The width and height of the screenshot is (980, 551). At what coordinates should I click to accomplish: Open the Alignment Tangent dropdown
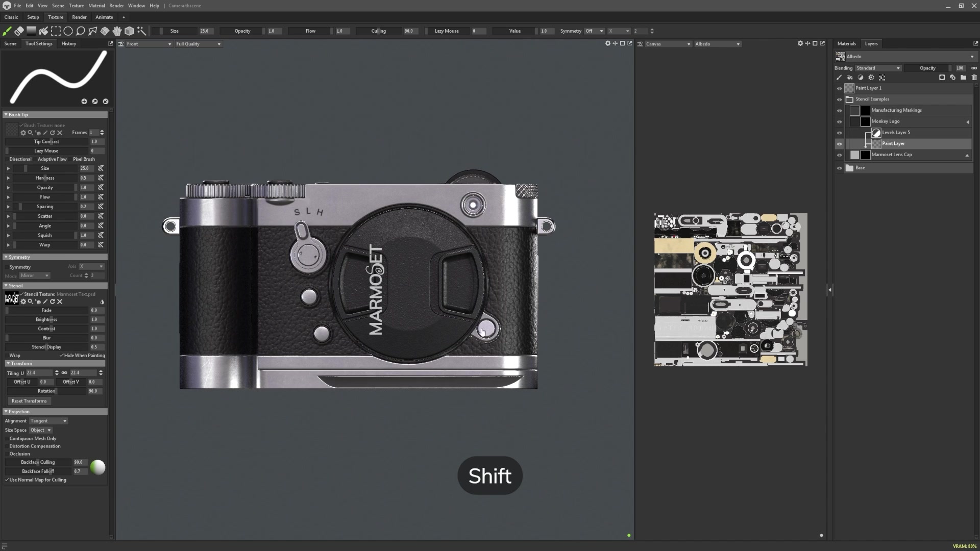[x=48, y=421]
